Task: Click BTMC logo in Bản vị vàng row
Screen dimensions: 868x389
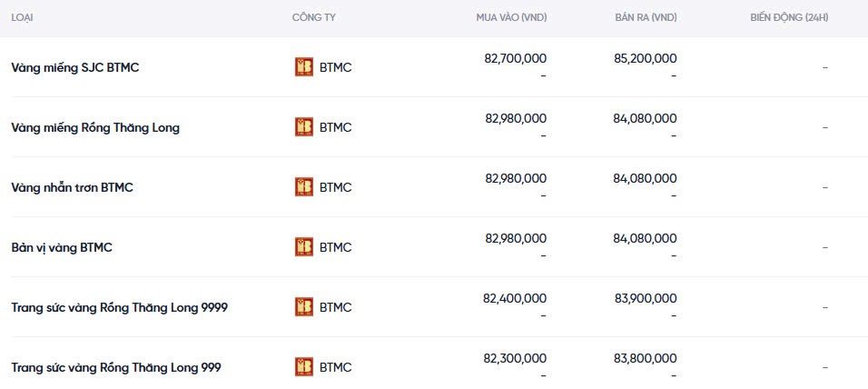Action: pyautogui.click(x=304, y=247)
